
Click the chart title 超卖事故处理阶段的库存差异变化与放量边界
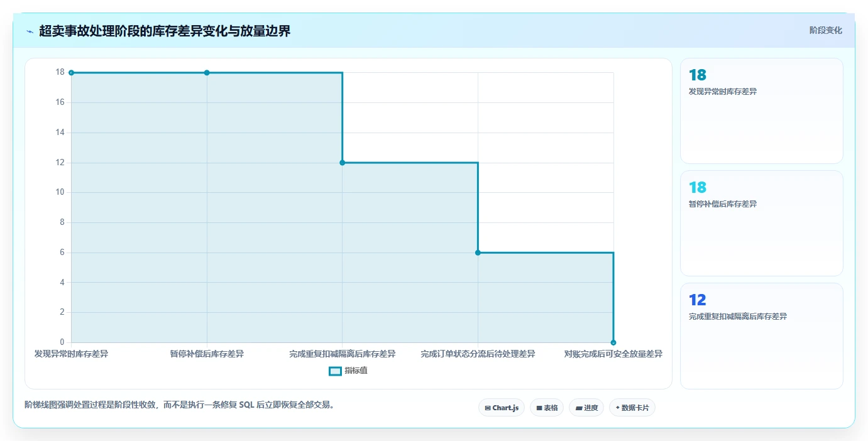click(165, 31)
